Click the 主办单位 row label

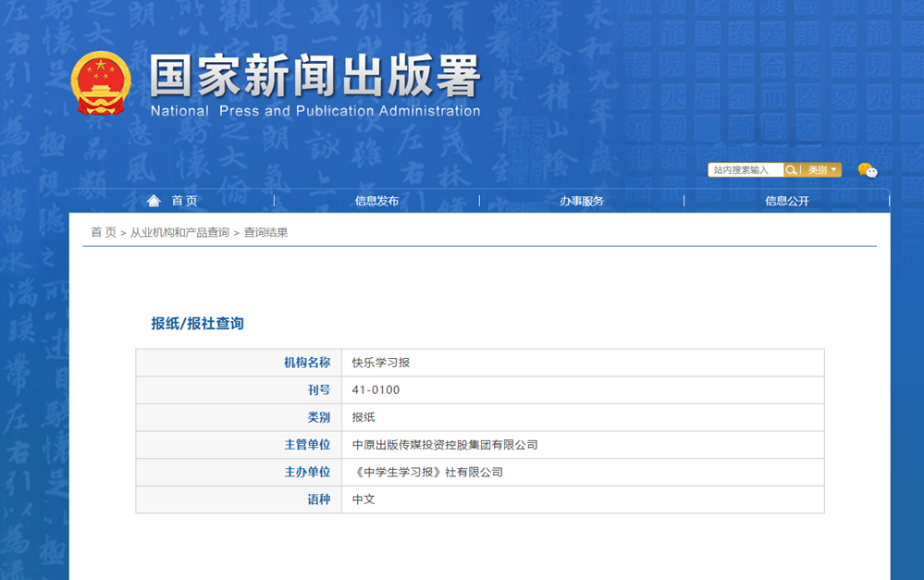pyautogui.click(x=307, y=472)
